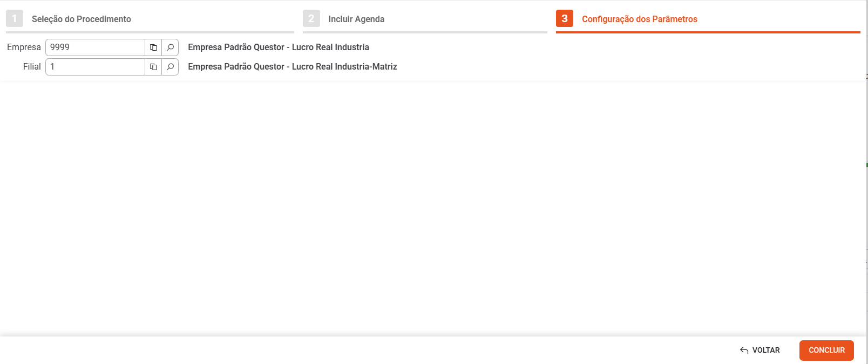This screenshot has width=868, height=364.
Task: Click the copy icon beside Filial field
Action: 153,67
